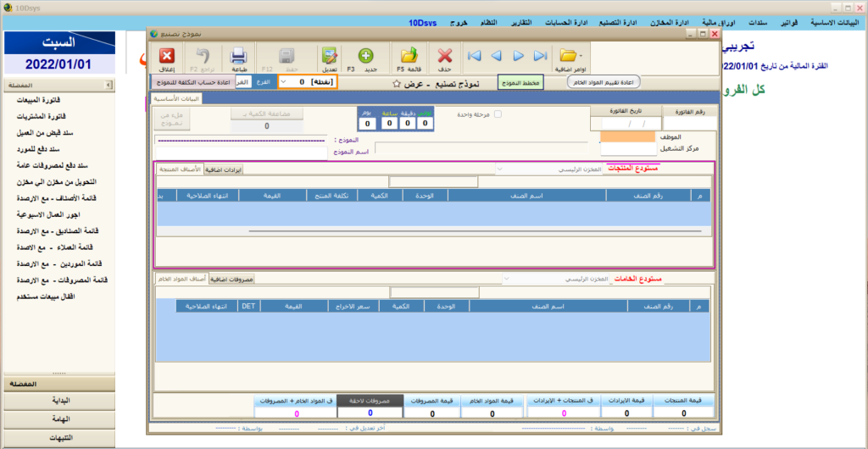Click the اسم الصنف column header in products grid
This screenshot has width=868, height=449.
527,195
